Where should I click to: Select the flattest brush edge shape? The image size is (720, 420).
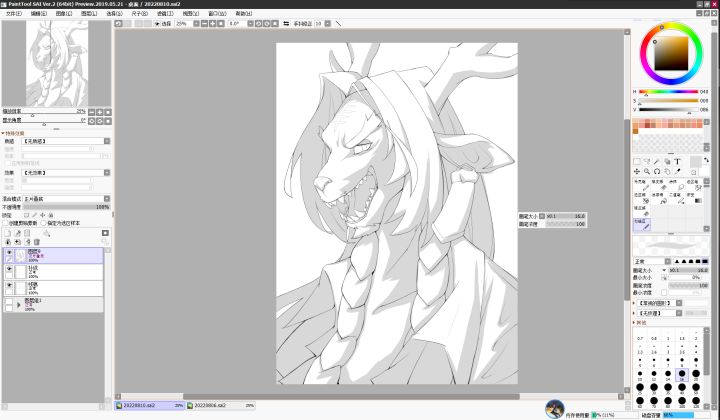(705, 262)
